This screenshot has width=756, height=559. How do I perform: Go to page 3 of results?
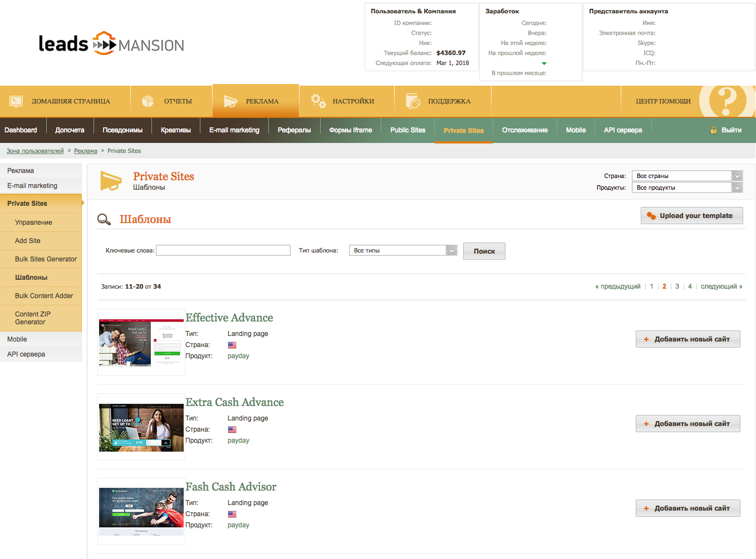(x=677, y=286)
